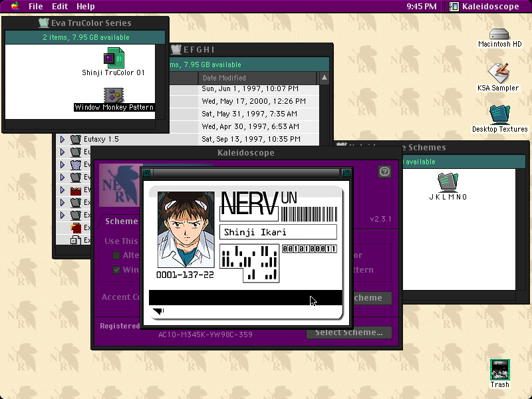Click the Eva TruColor Series title folder icon

(x=43, y=23)
